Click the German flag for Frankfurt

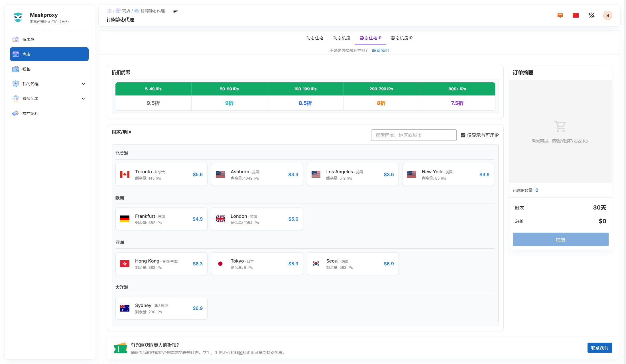[125, 219]
